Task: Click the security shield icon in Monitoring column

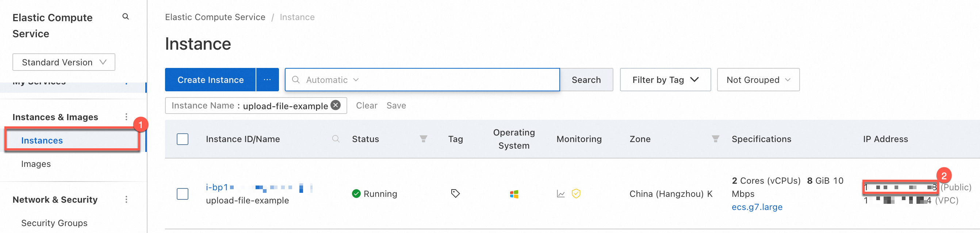Action: pos(576,194)
